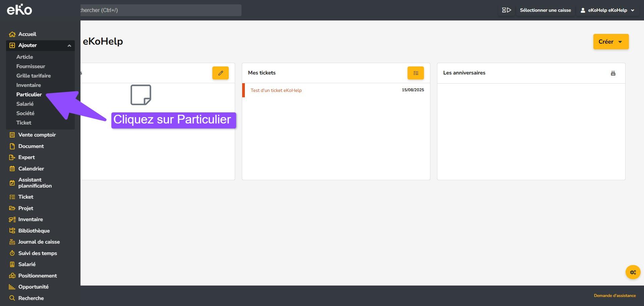Click the birthday cake icon
Viewport: 644px width, 306px height.
coord(613,73)
